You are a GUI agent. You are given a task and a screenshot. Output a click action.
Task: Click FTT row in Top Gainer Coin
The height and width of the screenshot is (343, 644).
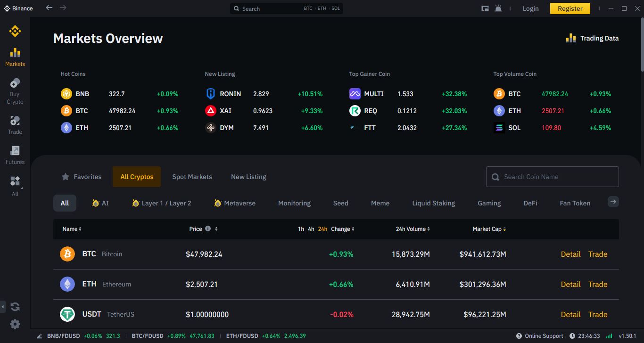pos(408,128)
